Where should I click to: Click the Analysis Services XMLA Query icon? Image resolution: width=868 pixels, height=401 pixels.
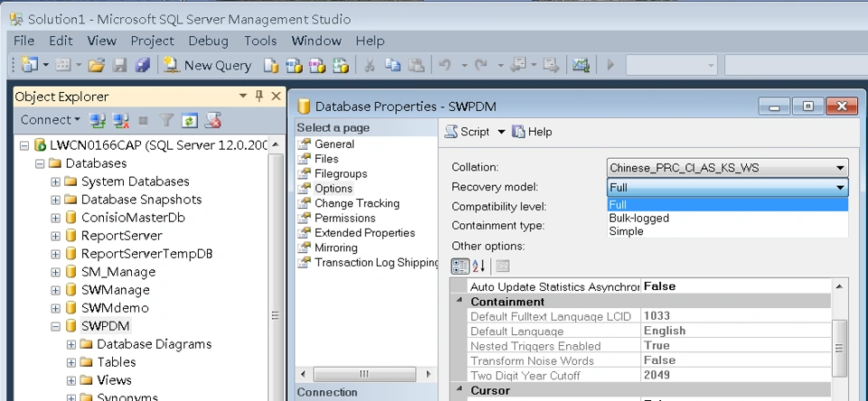click(x=341, y=65)
